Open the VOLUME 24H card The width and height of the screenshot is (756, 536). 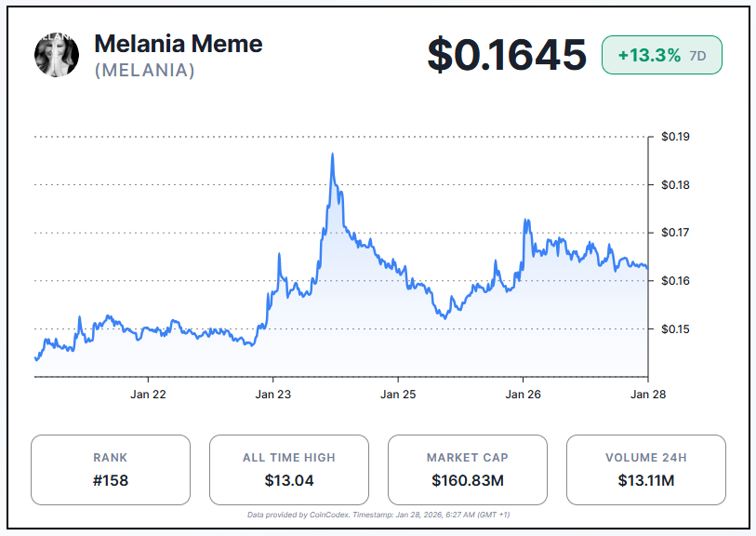pyautogui.click(x=645, y=470)
